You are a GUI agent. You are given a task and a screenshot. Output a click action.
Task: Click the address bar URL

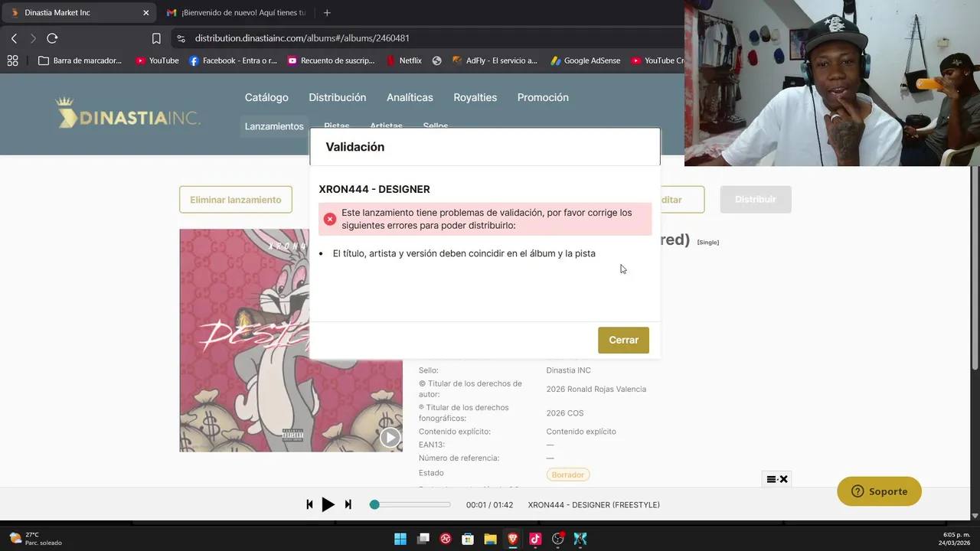pos(302,38)
